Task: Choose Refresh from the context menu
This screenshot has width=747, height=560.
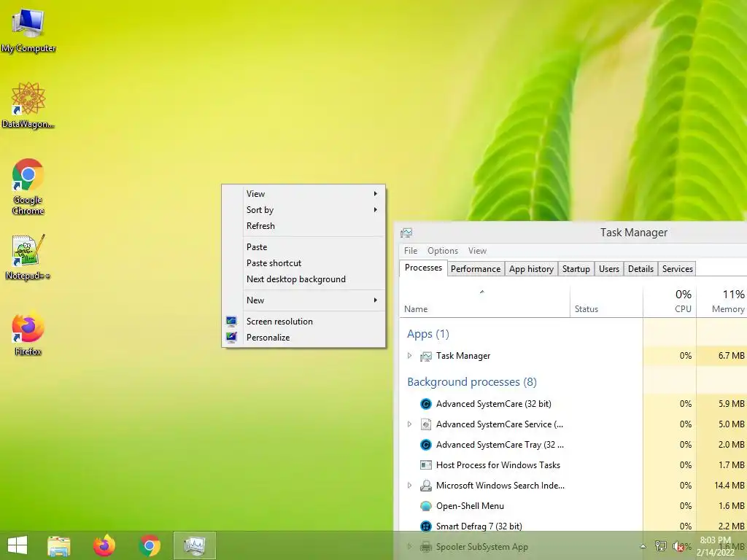Action: [303, 226]
